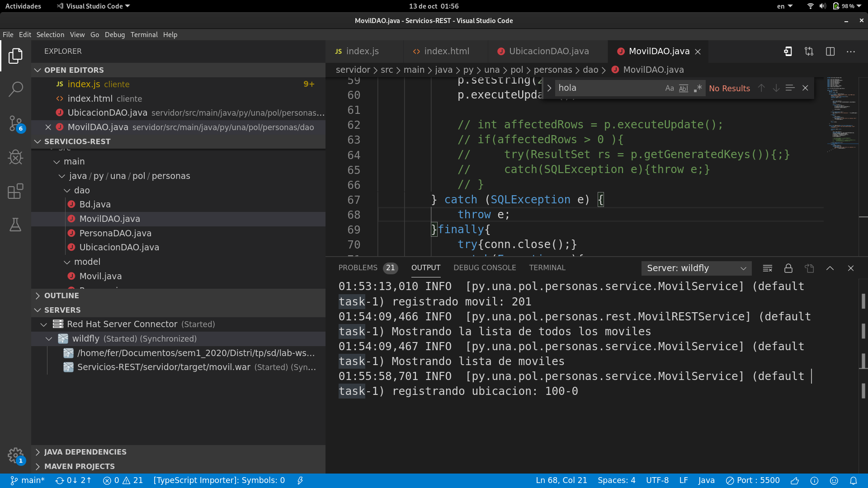Open Source Control view with badge 6
Screen dimensions: 868x488
coord(15,123)
